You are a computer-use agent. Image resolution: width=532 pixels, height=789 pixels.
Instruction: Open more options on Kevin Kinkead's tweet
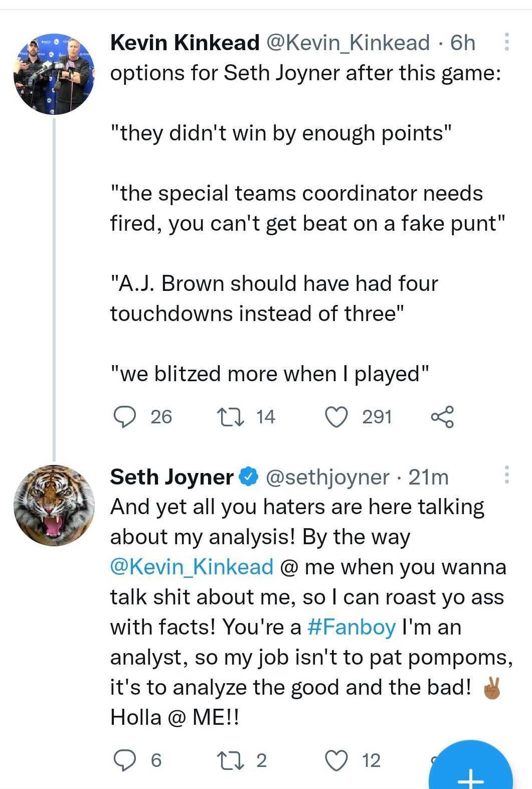tap(506, 42)
